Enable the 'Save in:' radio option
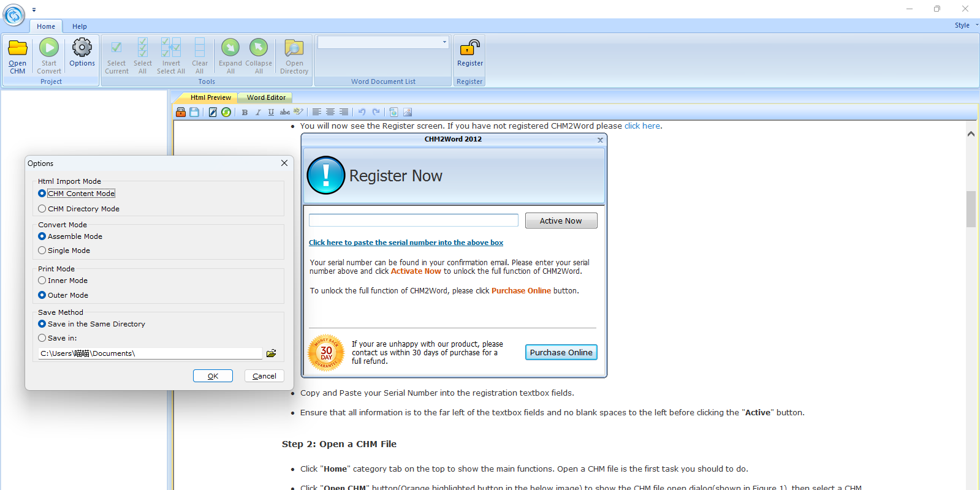This screenshot has height=490, width=980. click(x=42, y=338)
